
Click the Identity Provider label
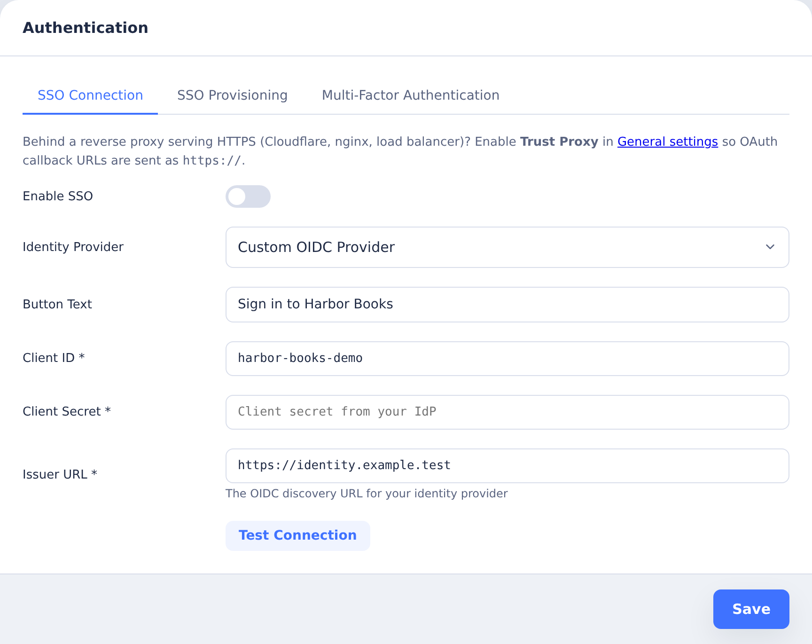point(73,247)
